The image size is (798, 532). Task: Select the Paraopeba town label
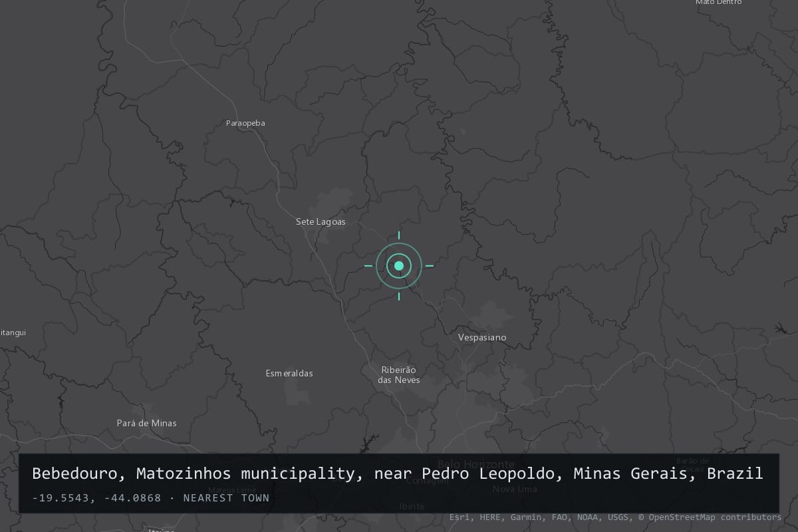pyautogui.click(x=245, y=123)
